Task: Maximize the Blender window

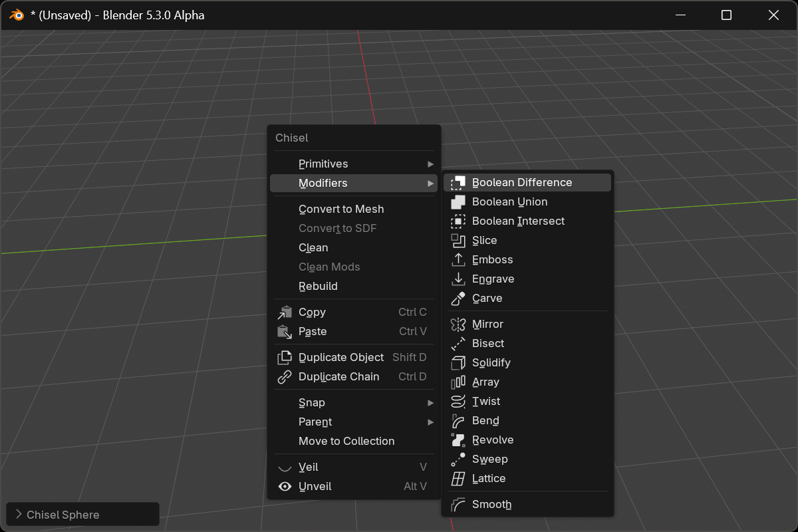Action: pyautogui.click(x=727, y=15)
